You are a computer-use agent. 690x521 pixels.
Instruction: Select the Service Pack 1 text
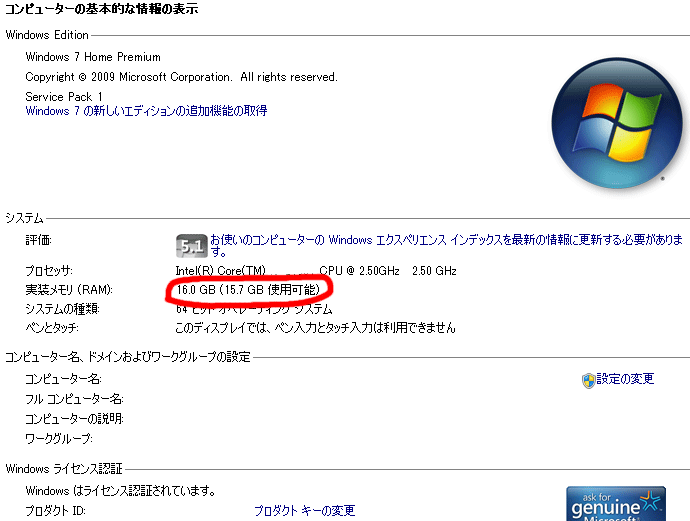64,96
